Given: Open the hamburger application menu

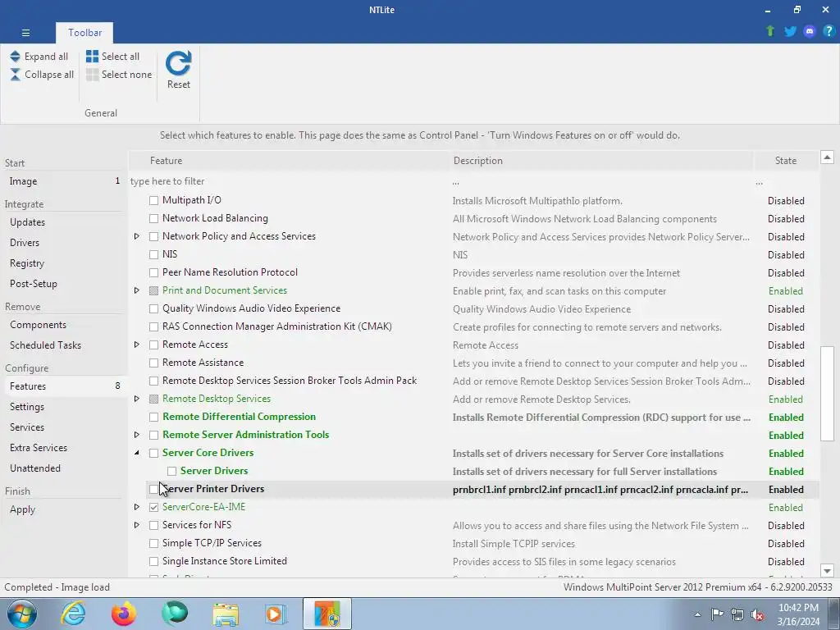Looking at the screenshot, I should click(x=25, y=33).
